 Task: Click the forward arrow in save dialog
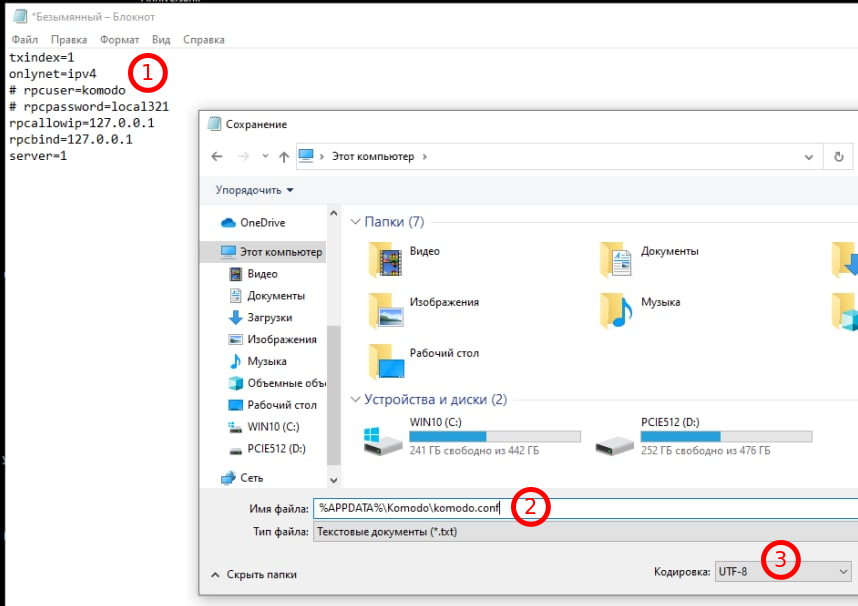244,157
